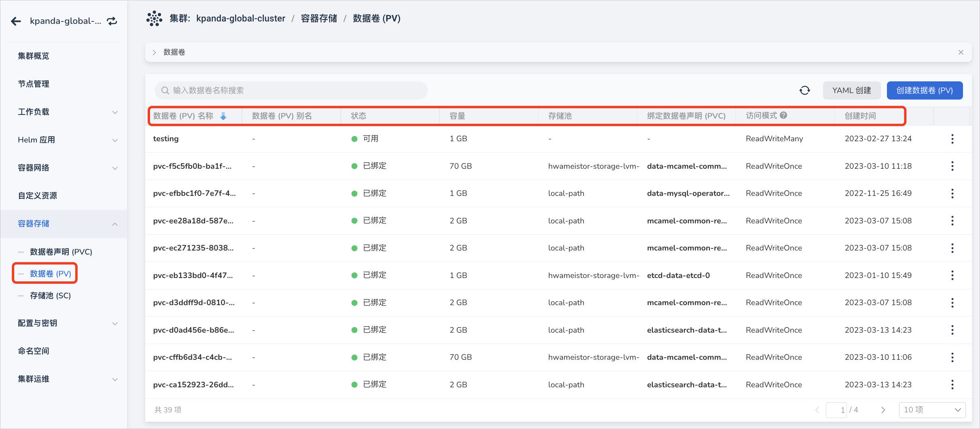Image resolution: width=980 pixels, height=429 pixels.
Task: Focus the PV name search field
Action: 291,90
